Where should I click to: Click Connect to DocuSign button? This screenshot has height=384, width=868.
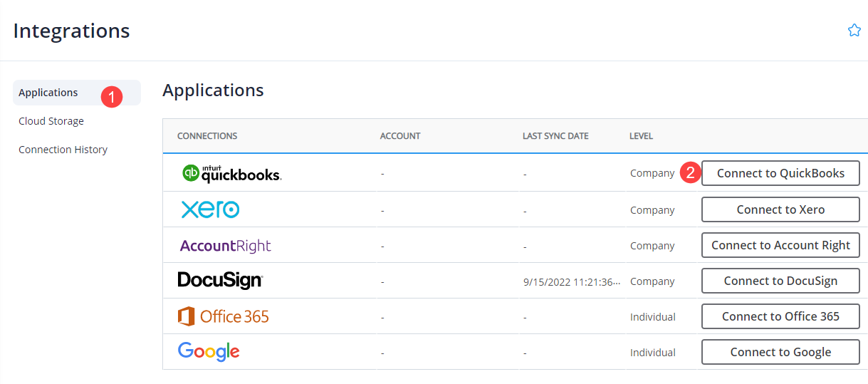pos(780,281)
